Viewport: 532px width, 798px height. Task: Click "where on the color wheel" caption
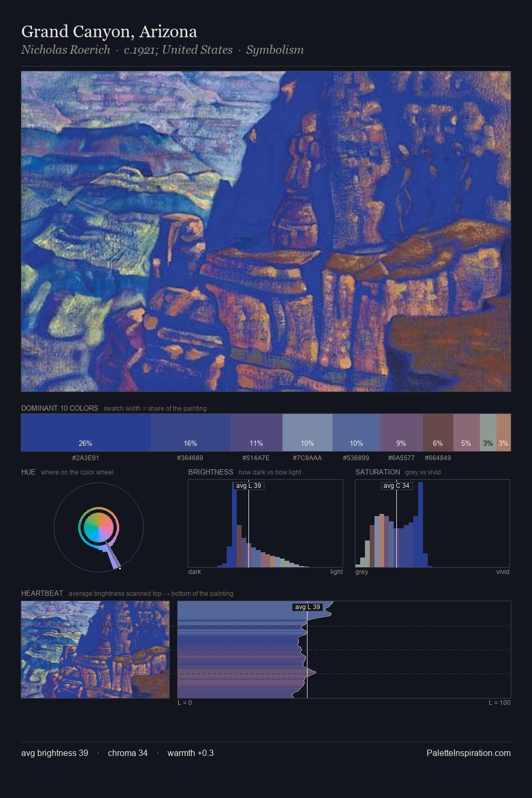(x=77, y=472)
